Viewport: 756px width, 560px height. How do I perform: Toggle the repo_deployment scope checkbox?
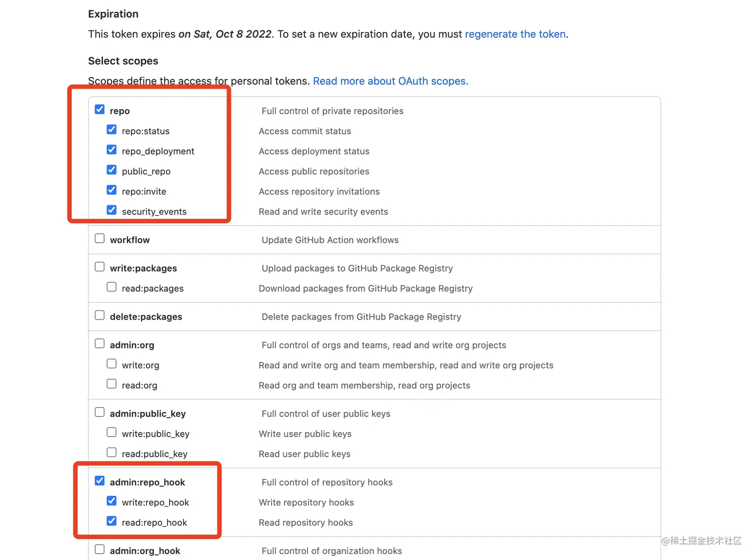111,150
